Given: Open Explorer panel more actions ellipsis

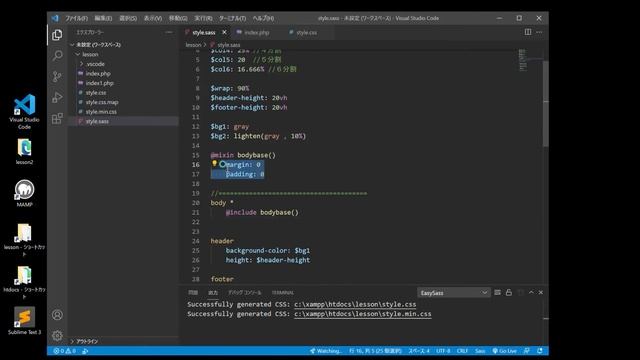Looking at the screenshot, I should pyautogui.click(x=169, y=32).
